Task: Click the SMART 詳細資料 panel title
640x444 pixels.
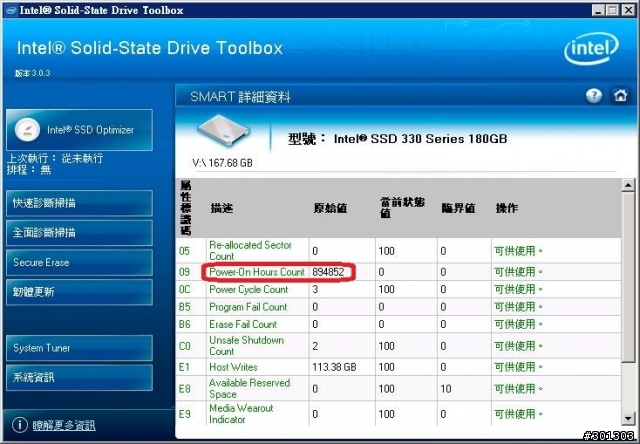Action: (x=240, y=97)
